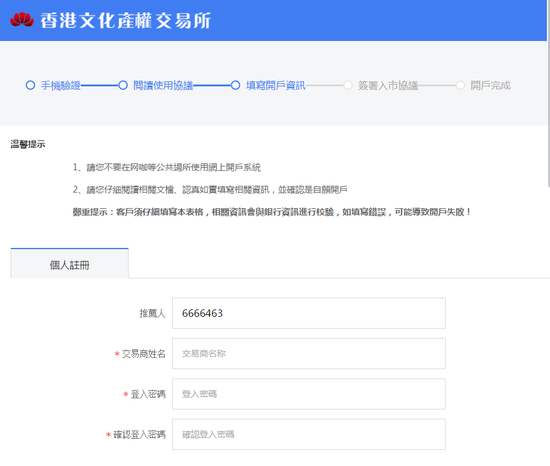Click the 推薦人 field label
Screen dimensions: 550x466
coord(152,313)
